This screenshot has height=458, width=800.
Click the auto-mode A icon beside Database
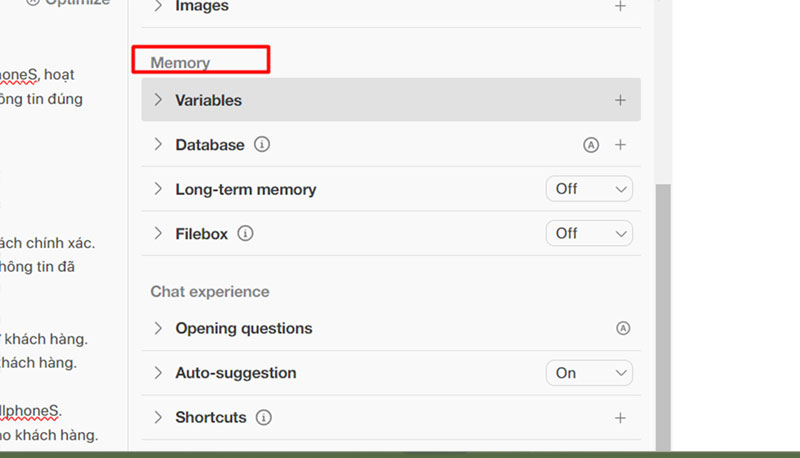591,145
